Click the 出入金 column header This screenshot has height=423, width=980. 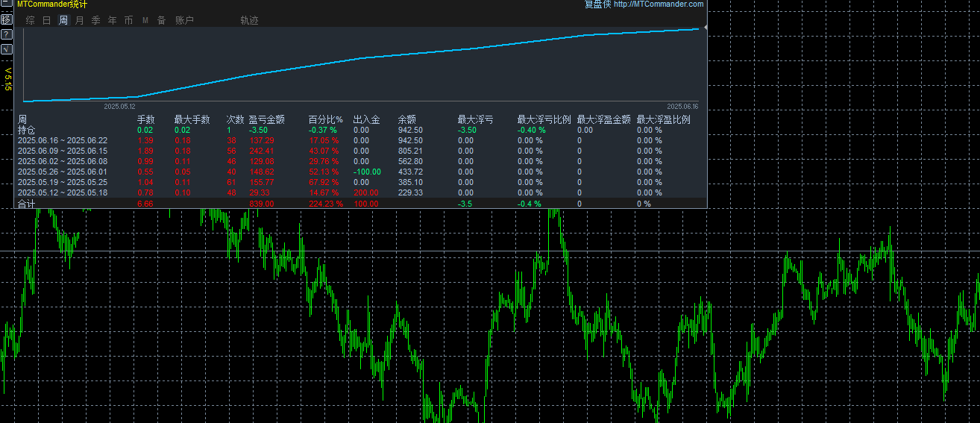tap(366, 119)
